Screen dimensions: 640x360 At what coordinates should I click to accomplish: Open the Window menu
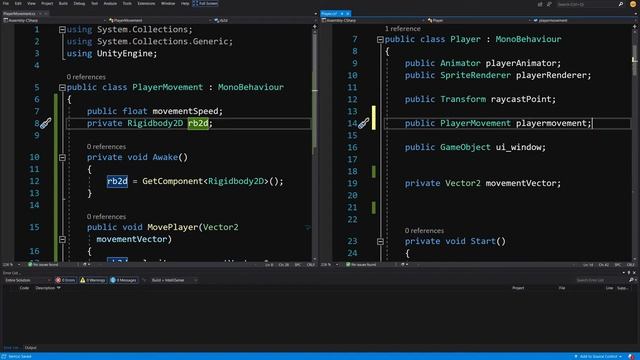pyautogui.click(x=168, y=4)
